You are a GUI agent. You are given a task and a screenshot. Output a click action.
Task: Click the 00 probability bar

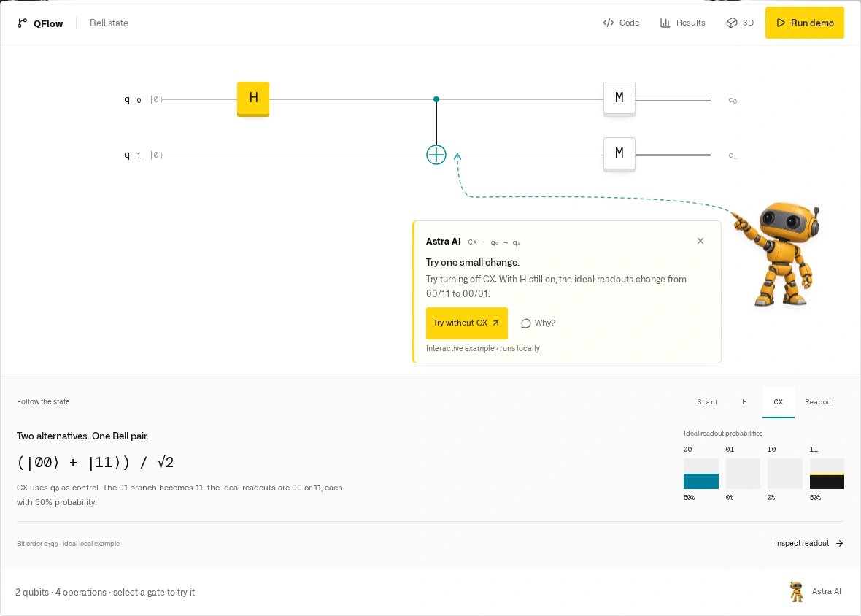tap(700, 473)
